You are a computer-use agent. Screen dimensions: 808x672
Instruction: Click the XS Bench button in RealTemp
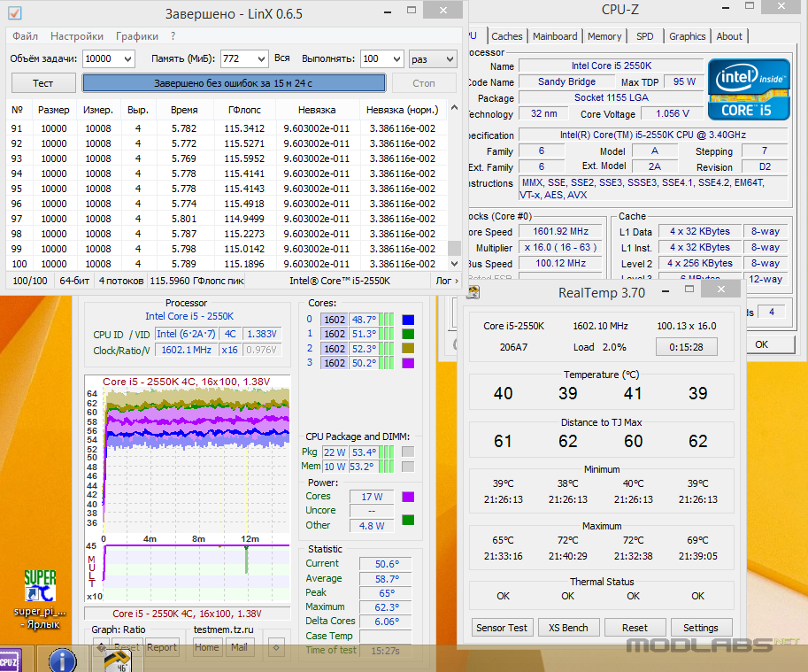pyautogui.click(x=568, y=628)
